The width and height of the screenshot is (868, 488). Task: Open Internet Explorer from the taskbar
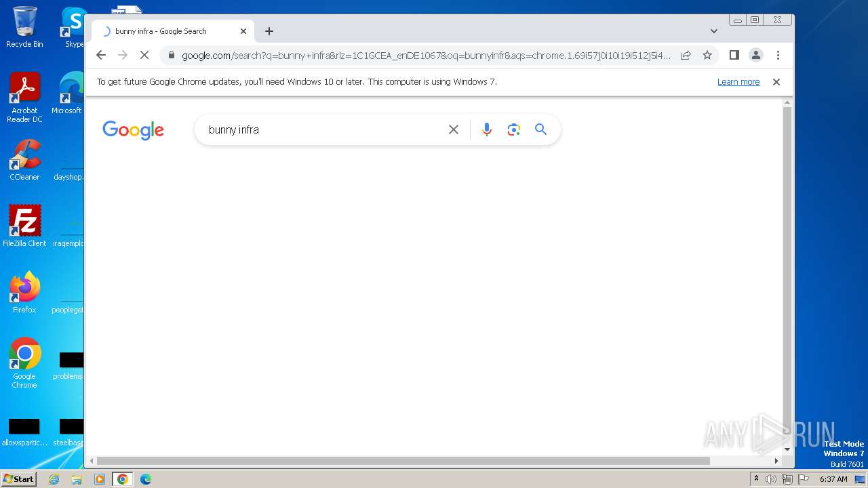(54, 479)
